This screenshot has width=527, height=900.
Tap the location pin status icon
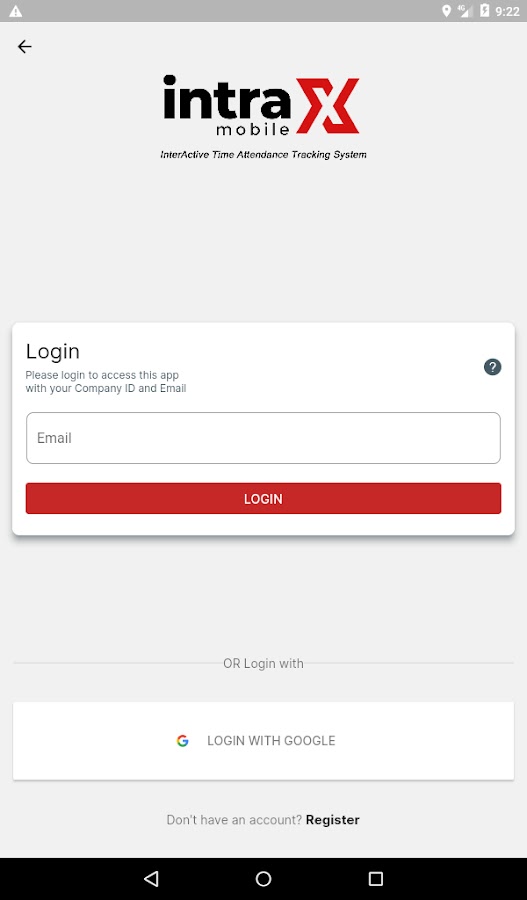pos(446,11)
